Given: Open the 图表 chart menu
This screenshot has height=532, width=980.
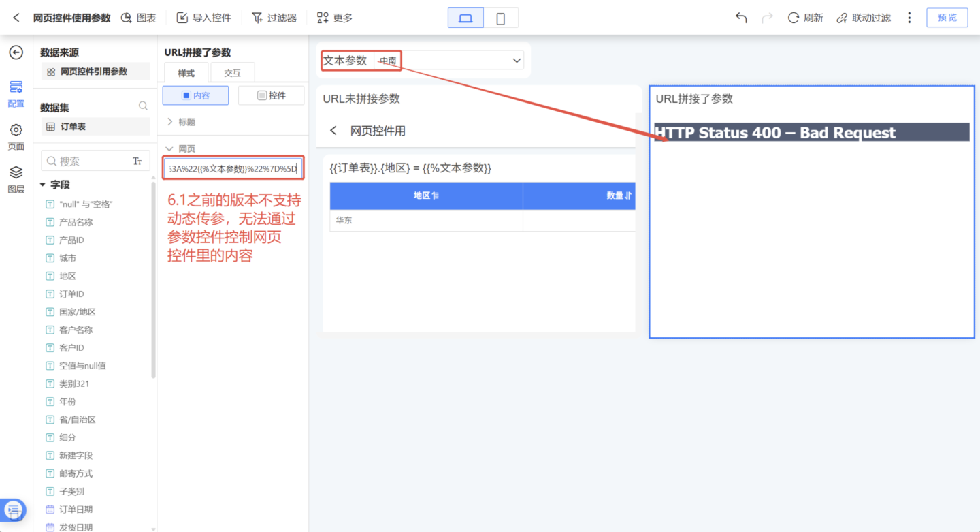Looking at the screenshot, I should 139,18.
